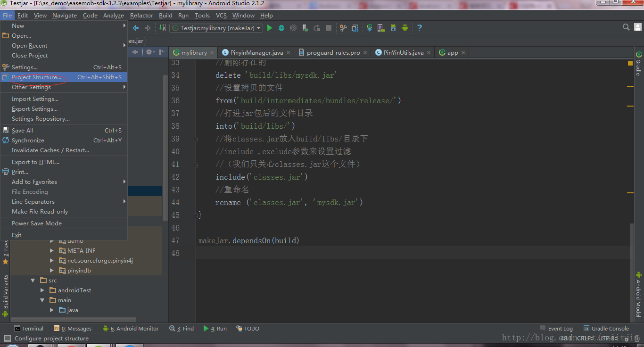The width and height of the screenshot is (644, 347).
Task: Open the Build menu in menu bar
Action: point(165,16)
